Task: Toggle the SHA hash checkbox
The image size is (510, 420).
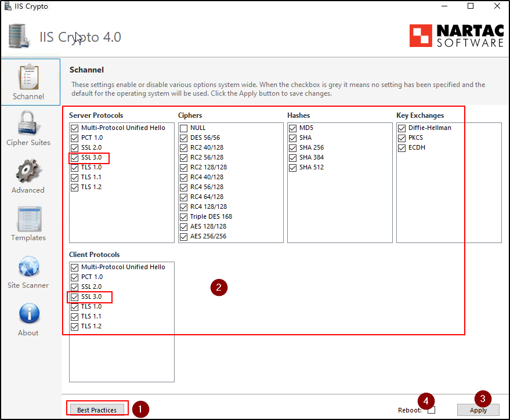Action: pos(293,138)
